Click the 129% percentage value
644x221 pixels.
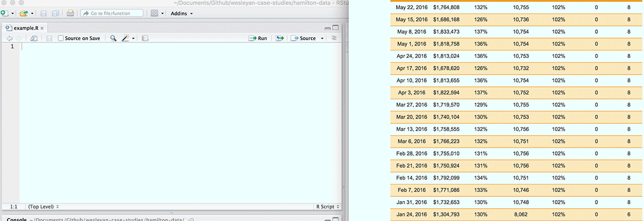[480, 105]
